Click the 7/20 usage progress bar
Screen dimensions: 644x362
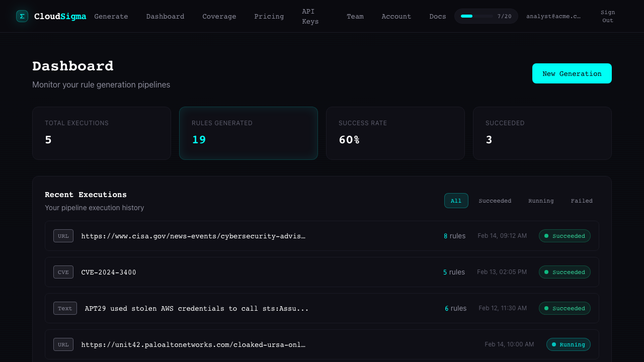[x=486, y=16]
